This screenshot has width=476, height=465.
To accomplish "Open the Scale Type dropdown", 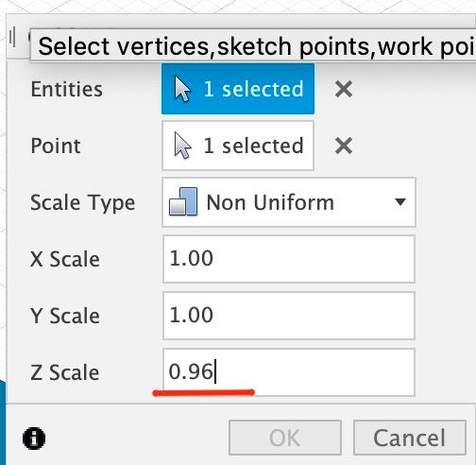I will [x=289, y=202].
